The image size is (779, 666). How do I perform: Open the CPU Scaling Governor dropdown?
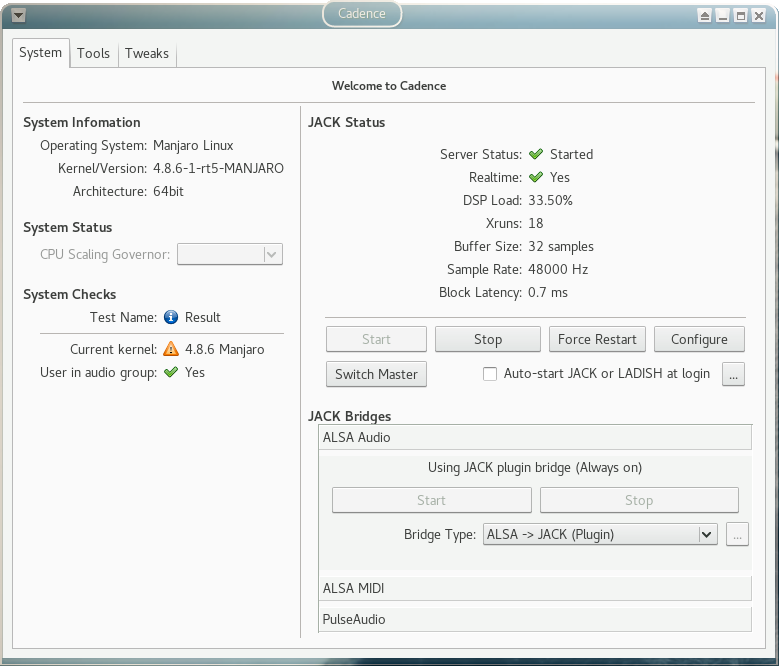(x=230, y=254)
